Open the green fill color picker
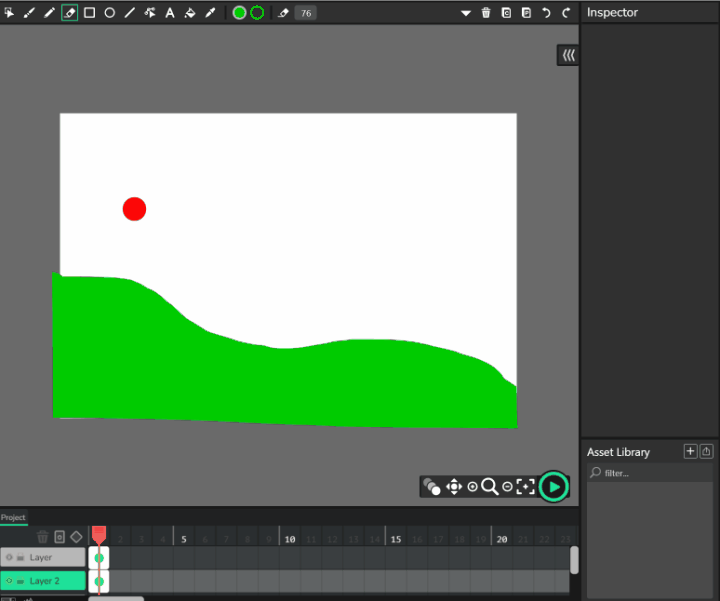 click(x=239, y=13)
